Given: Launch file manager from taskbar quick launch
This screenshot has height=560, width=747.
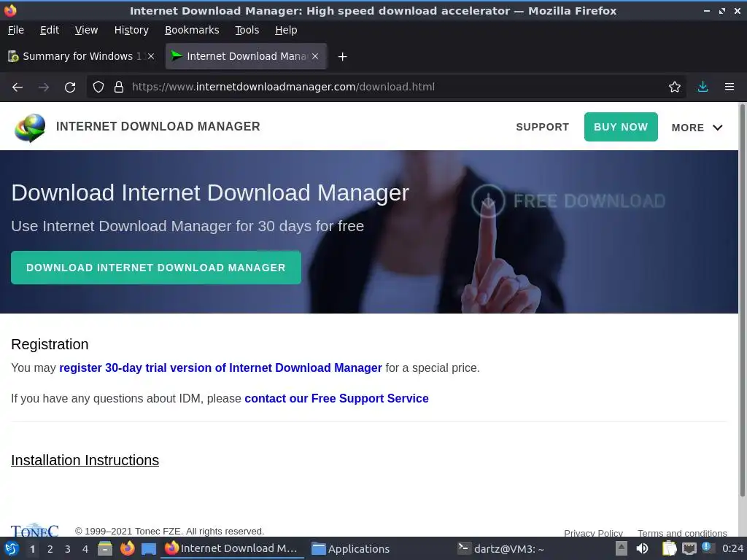Looking at the screenshot, I should (105, 549).
